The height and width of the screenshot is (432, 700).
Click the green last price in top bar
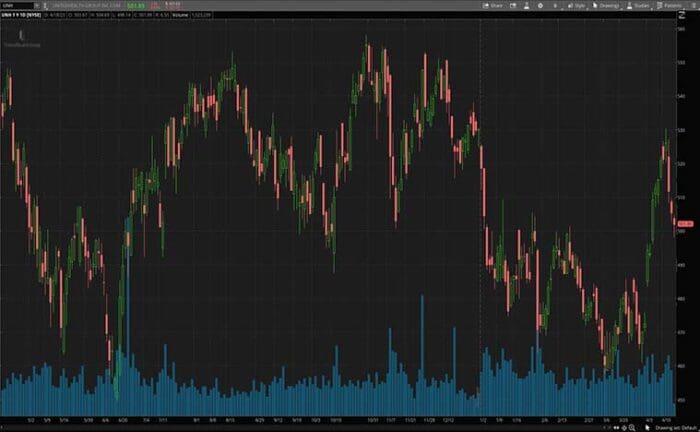(136, 5)
